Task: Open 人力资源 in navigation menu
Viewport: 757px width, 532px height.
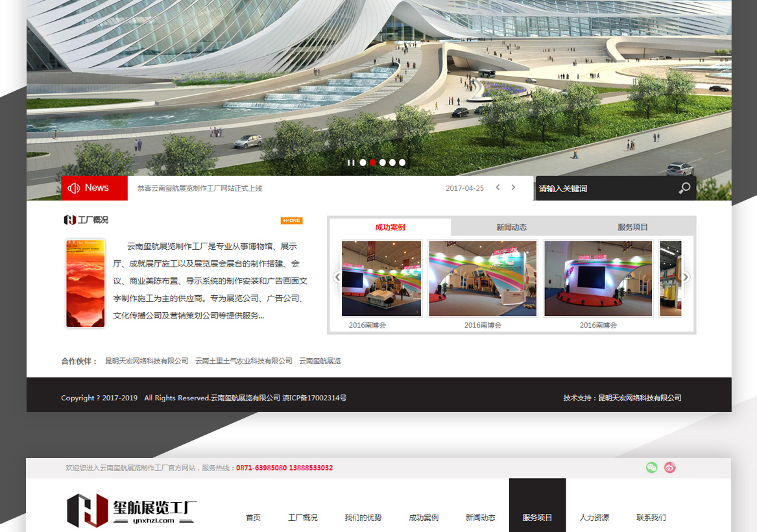Action: [594, 518]
